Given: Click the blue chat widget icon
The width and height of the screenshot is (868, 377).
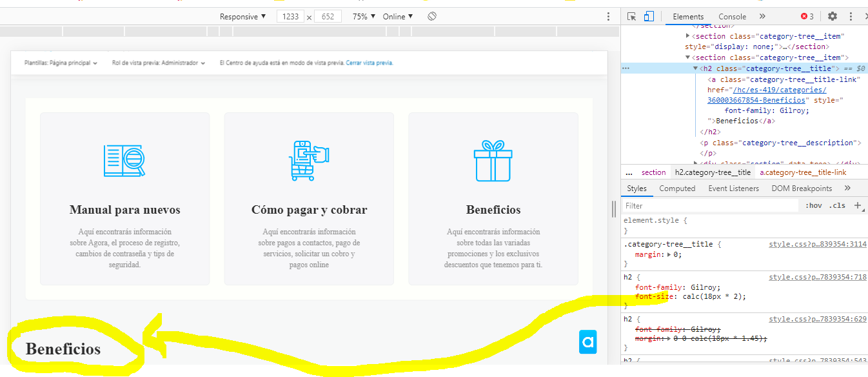Looking at the screenshot, I should (587, 342).
